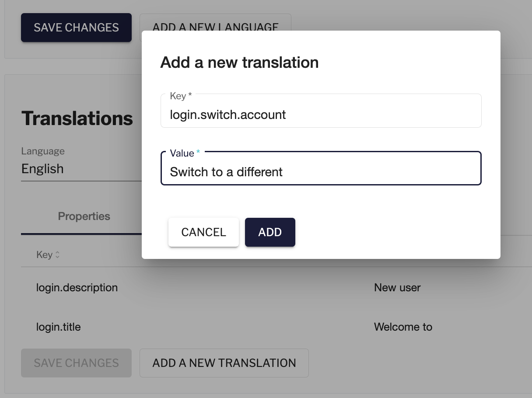Click the "Welcome to" translation value
Viewport: 532px width, 398px height.
tap(403, 327)
